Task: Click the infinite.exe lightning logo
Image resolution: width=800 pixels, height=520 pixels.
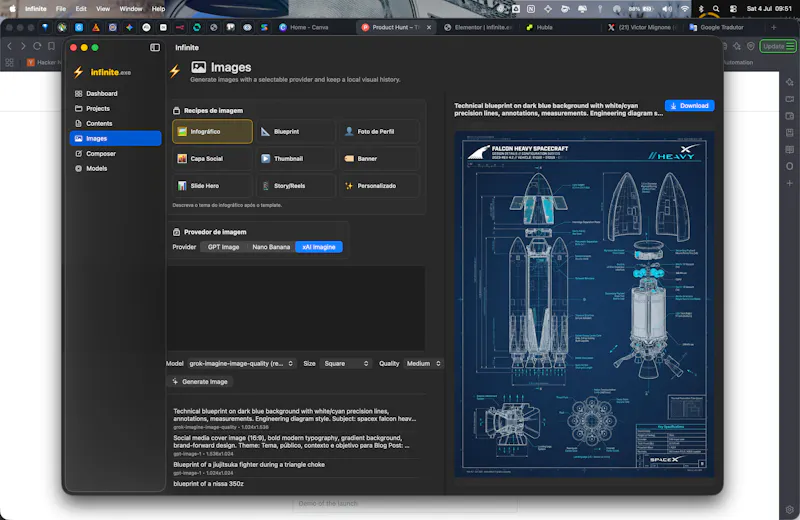Action: coord(79,72)
